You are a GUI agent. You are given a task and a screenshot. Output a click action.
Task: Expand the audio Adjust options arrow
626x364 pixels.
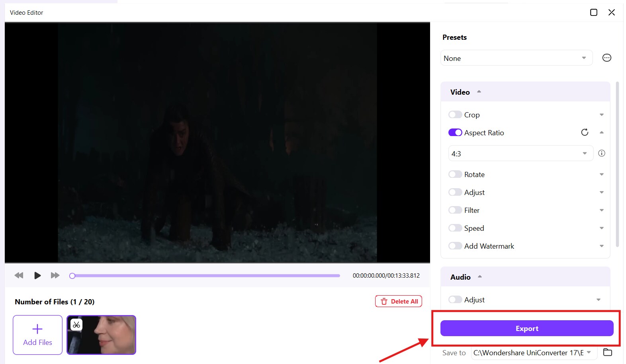[599, 300]
